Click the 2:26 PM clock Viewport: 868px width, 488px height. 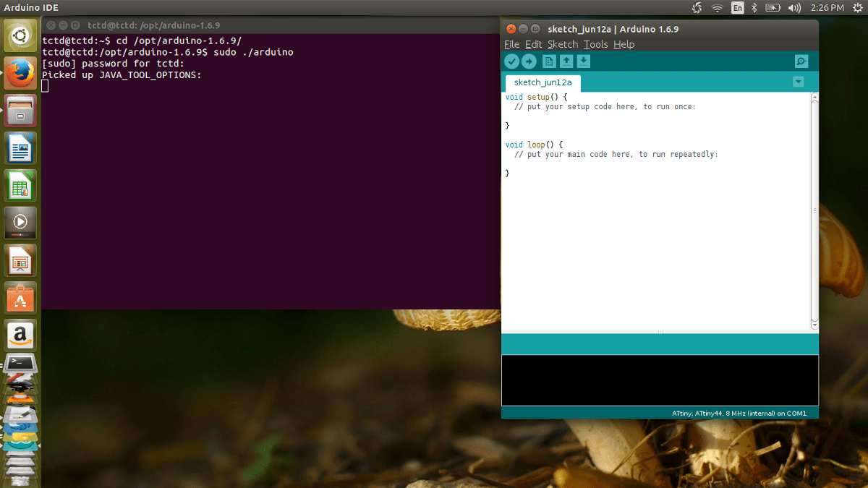(827, 8)
